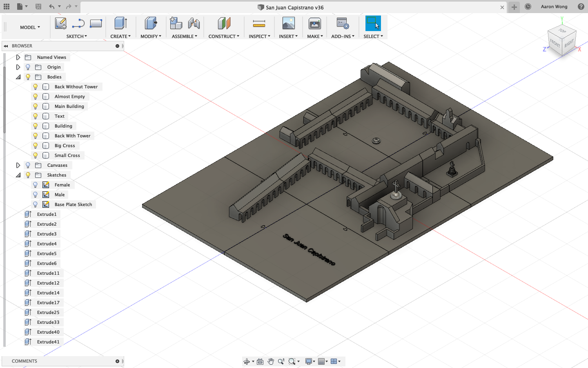Click the TOP face of view cube

(x=562, y=31)
